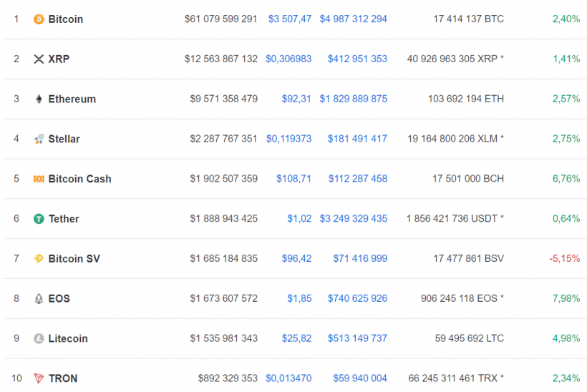587x392 pixels.
Task: Open Tether volume $3 249 329 435
Action: coord(354,219)
